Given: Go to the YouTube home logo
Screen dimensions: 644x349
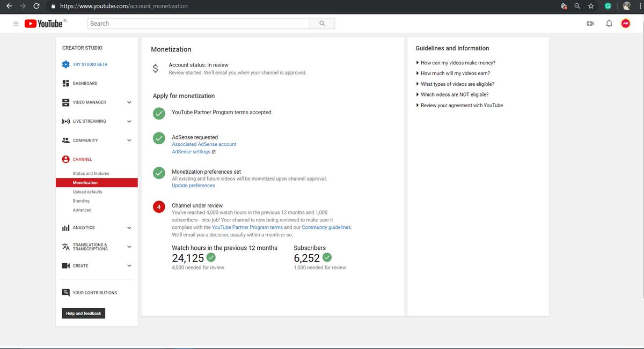Looking at the screenshot, I should click(x=45, y=24).
